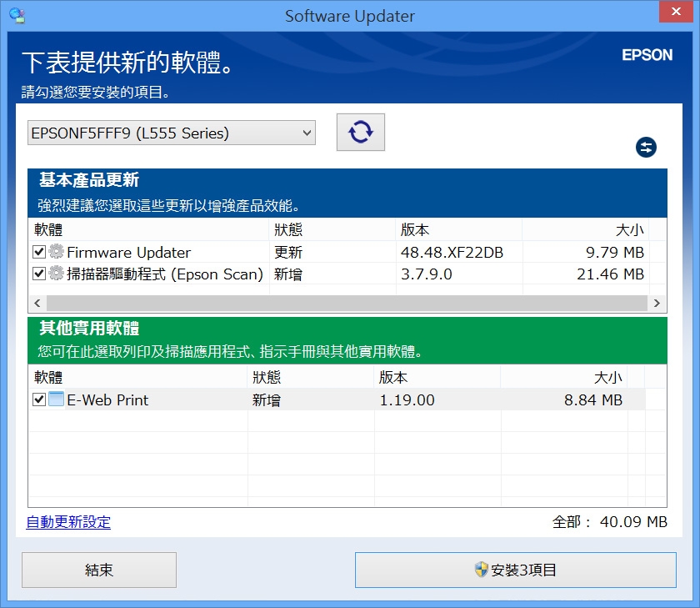Image resolution: width=700 pixels, height=608 pixels.
Task: Click the 21.46 MB size cell
Action: 610,274
